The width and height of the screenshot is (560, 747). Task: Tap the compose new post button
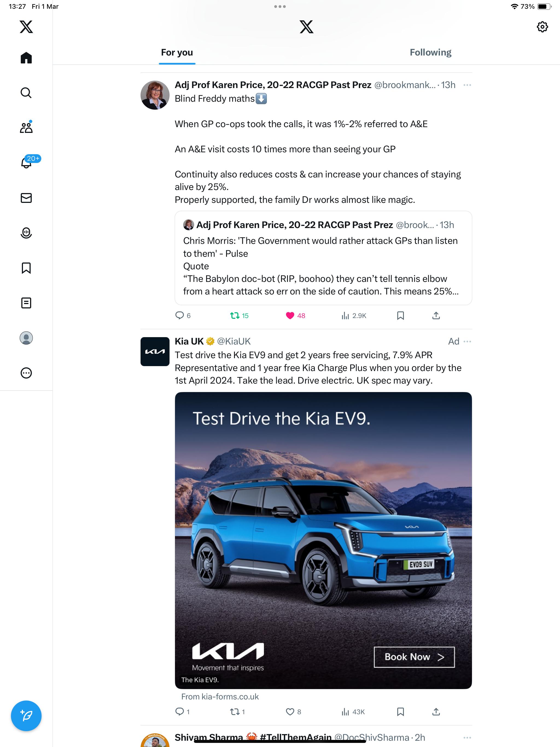26,716
